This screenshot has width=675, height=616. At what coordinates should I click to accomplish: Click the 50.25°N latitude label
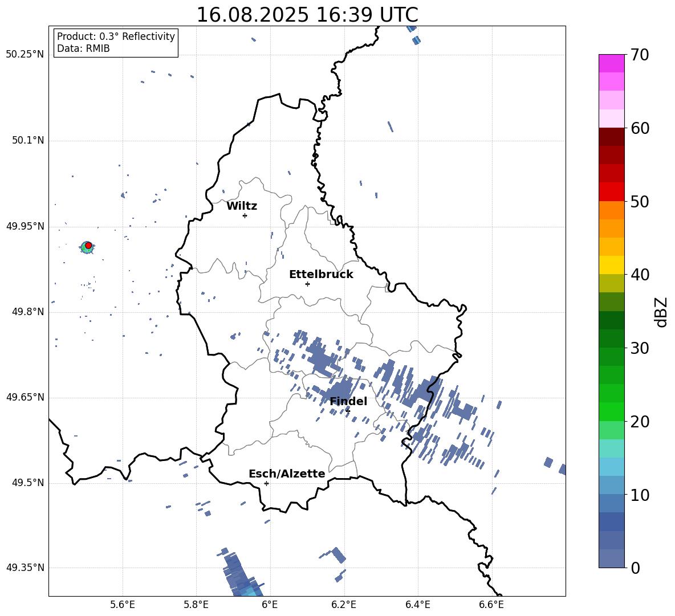click(25, 55)
